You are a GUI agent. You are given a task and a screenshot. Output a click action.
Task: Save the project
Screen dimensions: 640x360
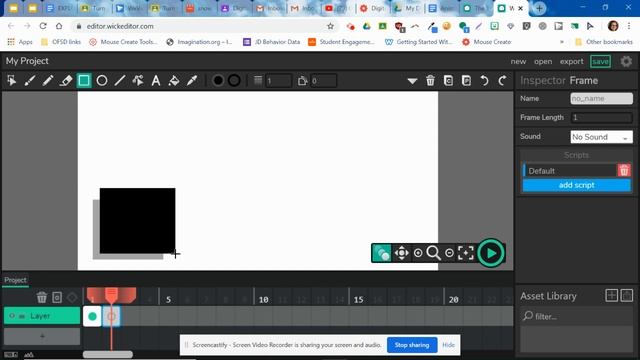tap(600, 61)
